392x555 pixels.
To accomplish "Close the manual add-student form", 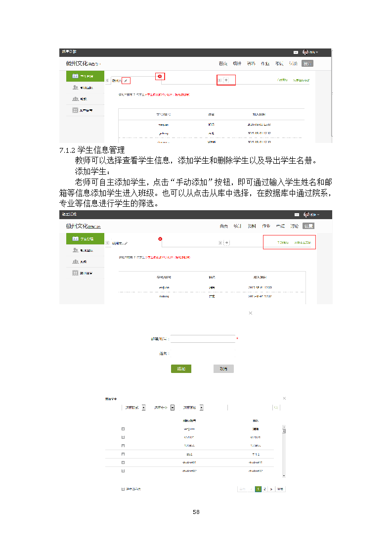I will pyautogui.click(x=251, y=313).
